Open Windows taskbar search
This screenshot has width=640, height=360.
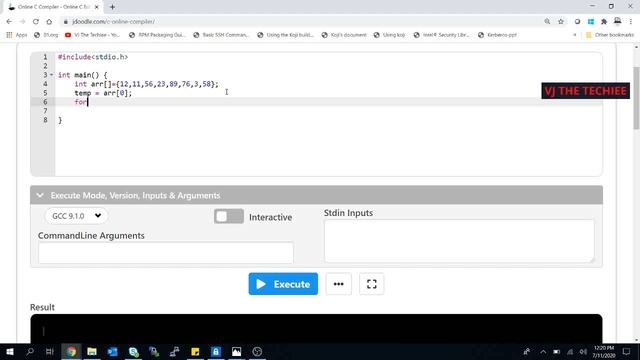click(30, 351)
